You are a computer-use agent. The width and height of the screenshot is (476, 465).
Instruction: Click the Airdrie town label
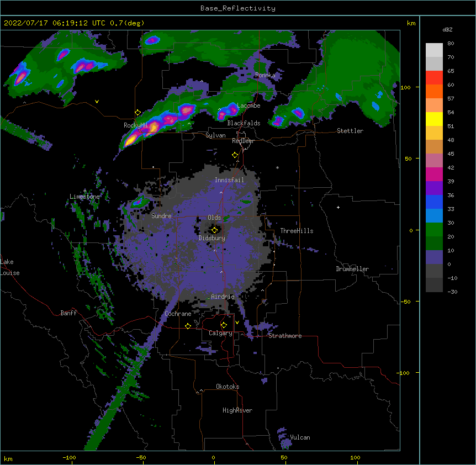click(x=223, y=297)
